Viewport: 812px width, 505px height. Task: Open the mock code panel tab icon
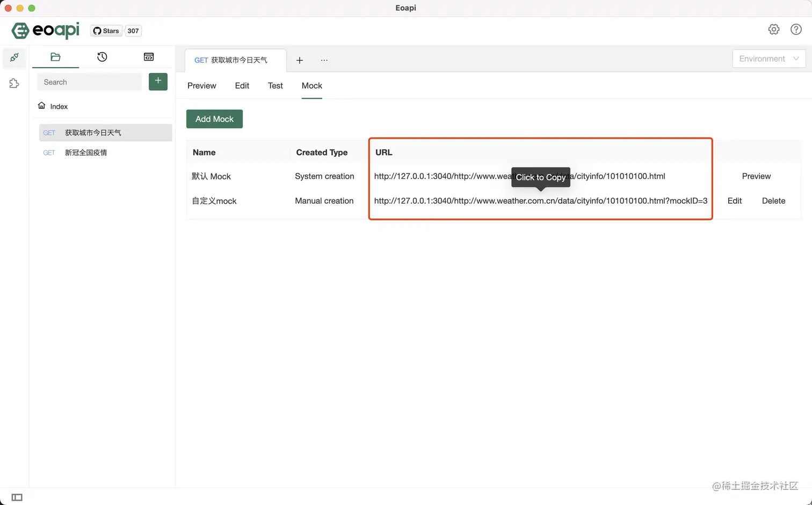(149, 57)
